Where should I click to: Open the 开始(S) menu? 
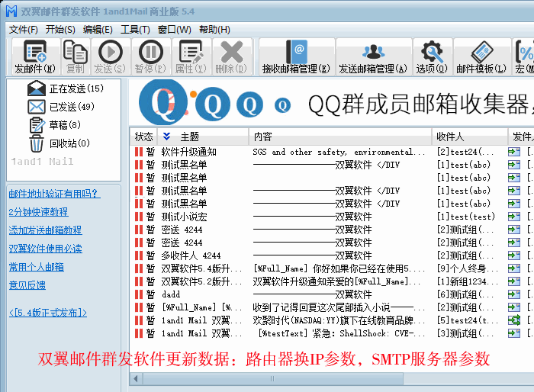pyautogui.click(x=60, y=30)
